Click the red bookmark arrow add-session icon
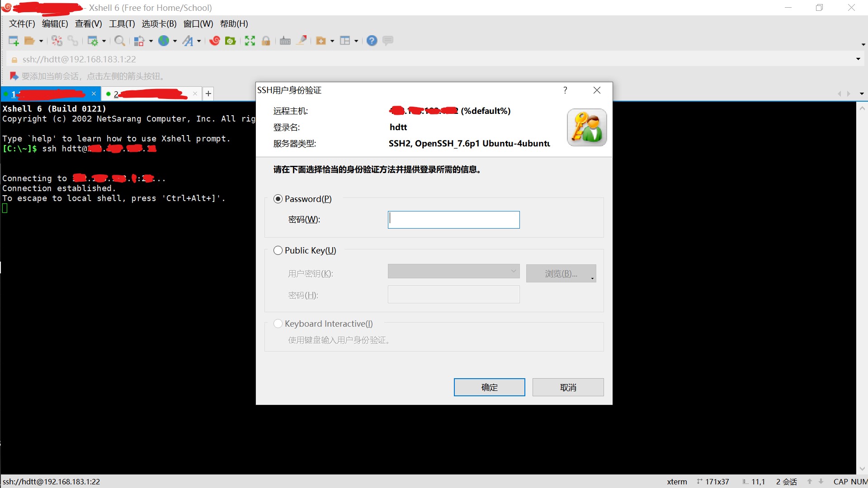 coord(14,76)
